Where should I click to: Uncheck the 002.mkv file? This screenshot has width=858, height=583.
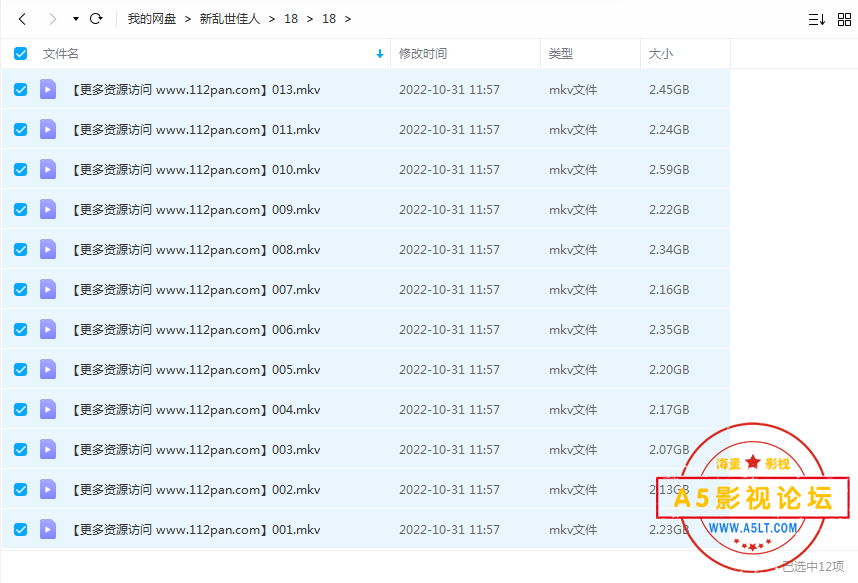point(21,489)
